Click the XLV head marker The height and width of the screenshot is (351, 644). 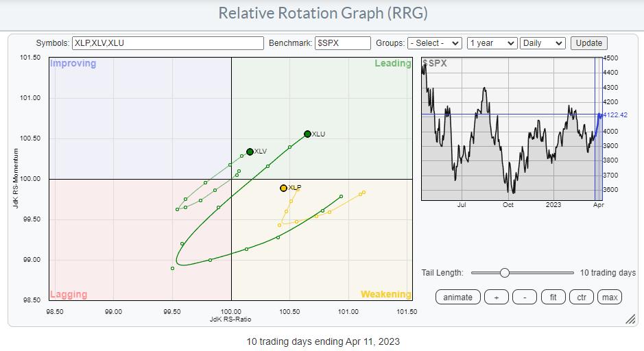pyautogui.click(x=250, y=152)
